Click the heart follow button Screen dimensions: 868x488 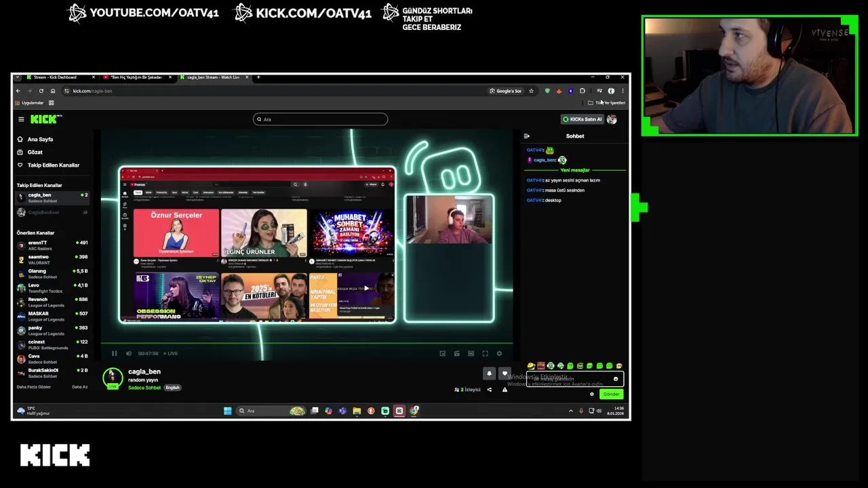tap(505, 373)
